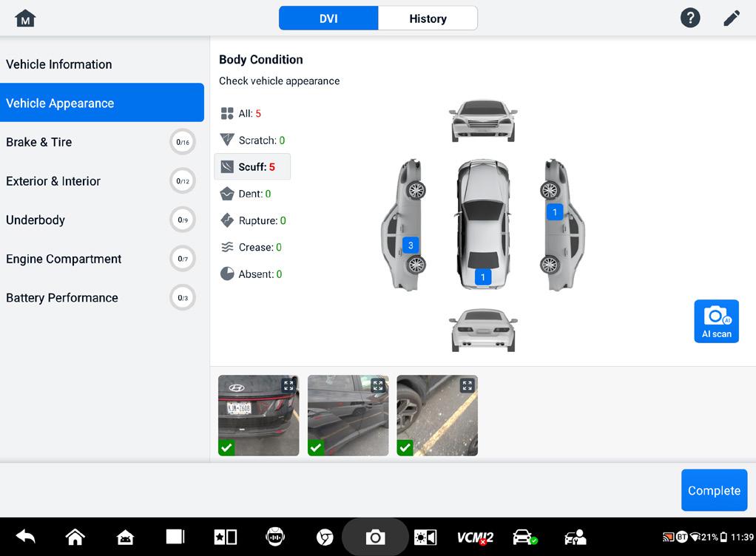
Task: Tap the screen cast status icon
Action: (x=668, y=537)
